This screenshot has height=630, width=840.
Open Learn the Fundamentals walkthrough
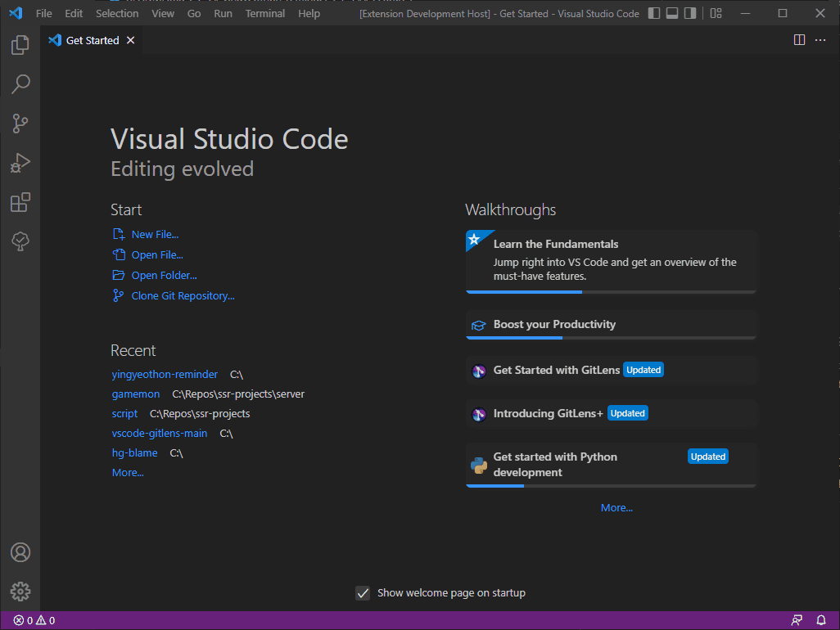[611, 262]
